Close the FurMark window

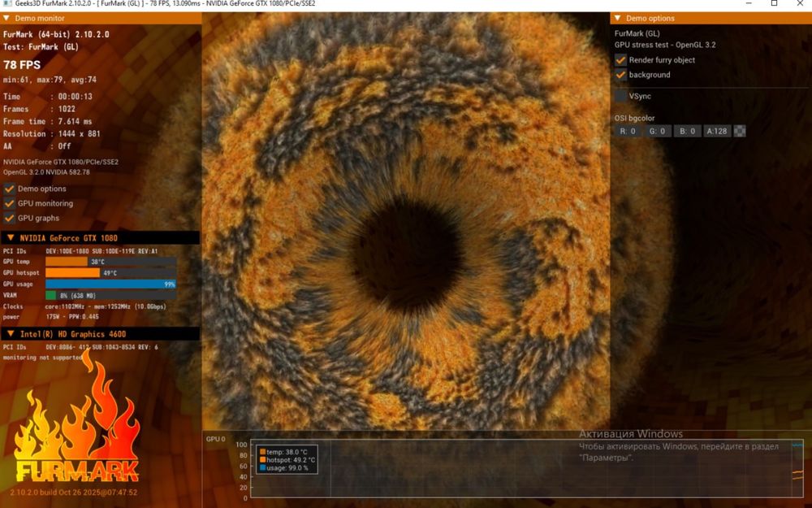point(800,3)
